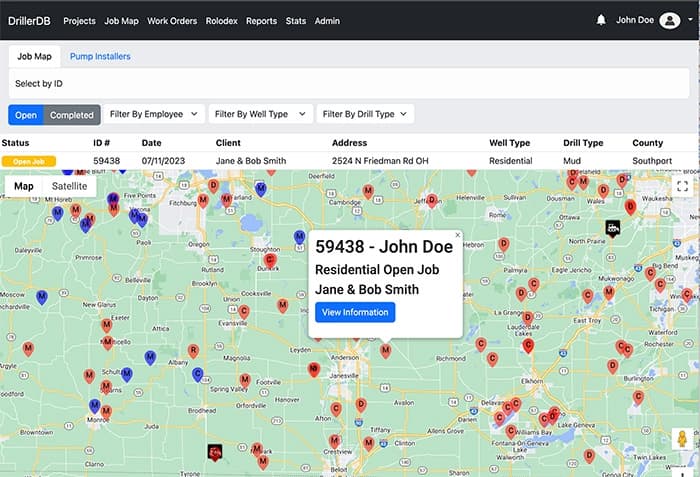Image resolution: width=700 pixels, height=477 pixels.
Task: Switch to Pump Installers tab
Action: (100, 57)
